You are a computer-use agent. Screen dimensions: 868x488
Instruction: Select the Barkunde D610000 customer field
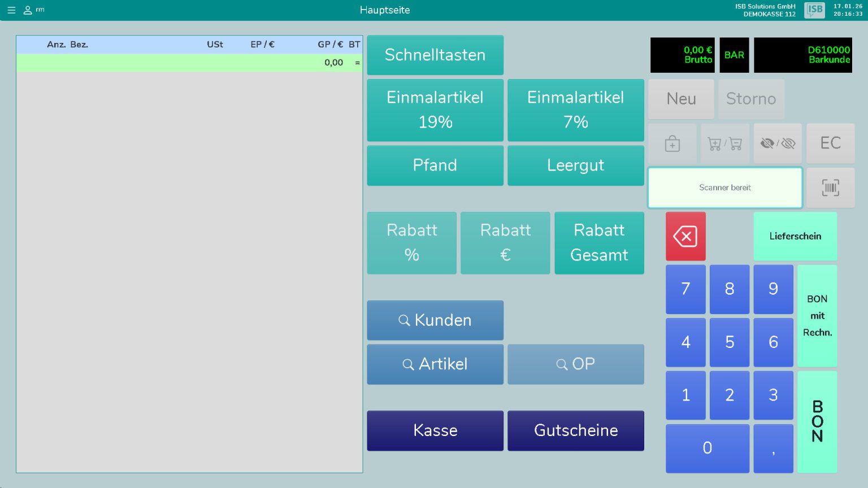tap(802, 55)
